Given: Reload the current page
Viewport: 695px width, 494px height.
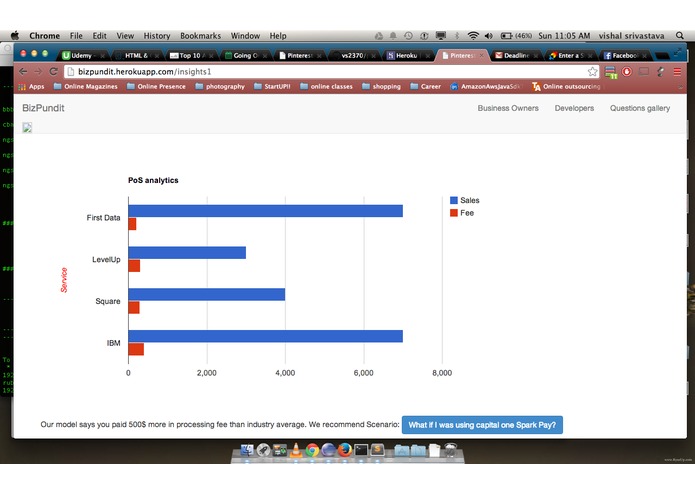Looking at the screenshot, I should pos(54,71).
